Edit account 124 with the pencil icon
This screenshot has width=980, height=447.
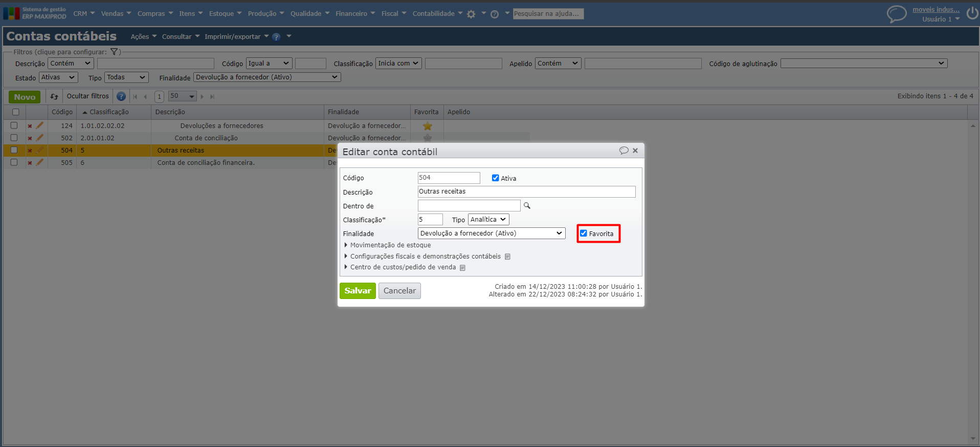point(40,125)
